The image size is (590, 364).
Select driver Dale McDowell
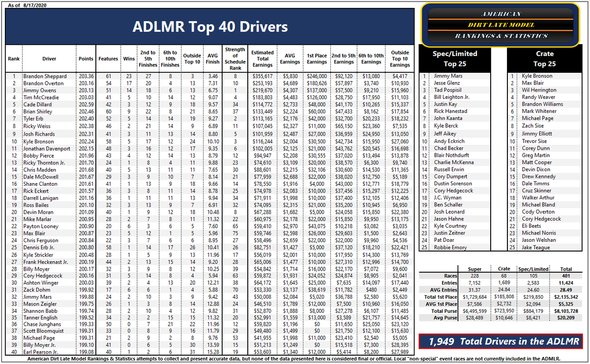point(41,177)
